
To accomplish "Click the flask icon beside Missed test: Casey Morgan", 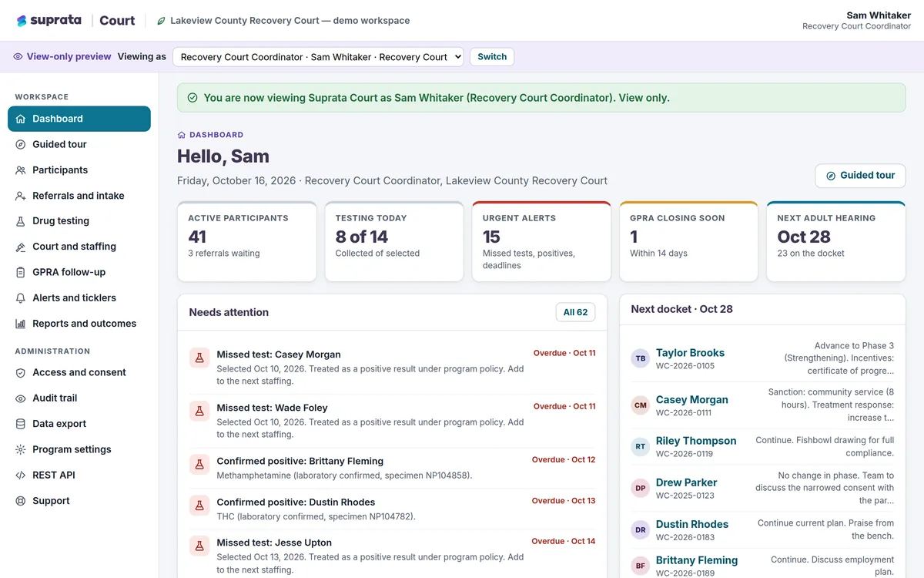I will tap(199, 358).
